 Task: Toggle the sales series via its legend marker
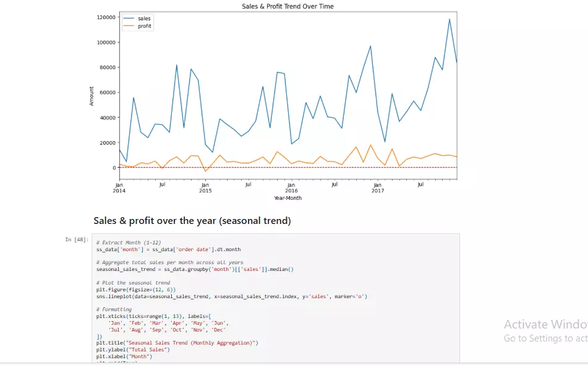[130, 19]
